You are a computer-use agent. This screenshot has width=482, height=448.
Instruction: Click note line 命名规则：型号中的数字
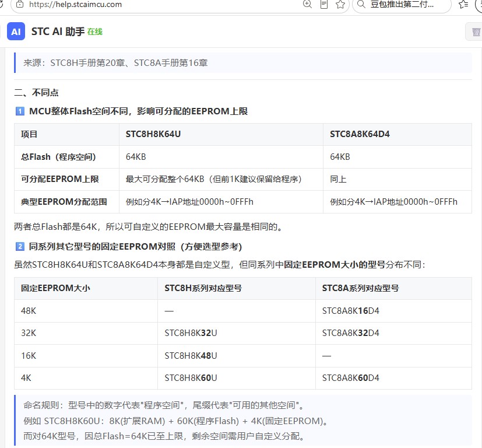(164, 405)
